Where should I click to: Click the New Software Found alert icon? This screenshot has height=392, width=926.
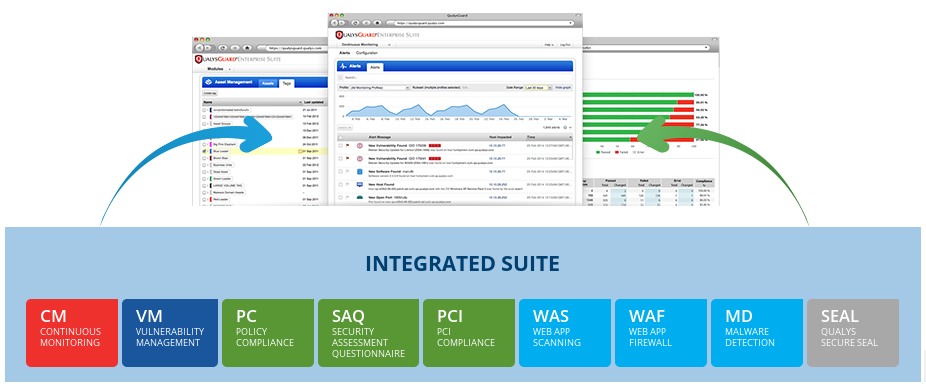tap(359, 172)
